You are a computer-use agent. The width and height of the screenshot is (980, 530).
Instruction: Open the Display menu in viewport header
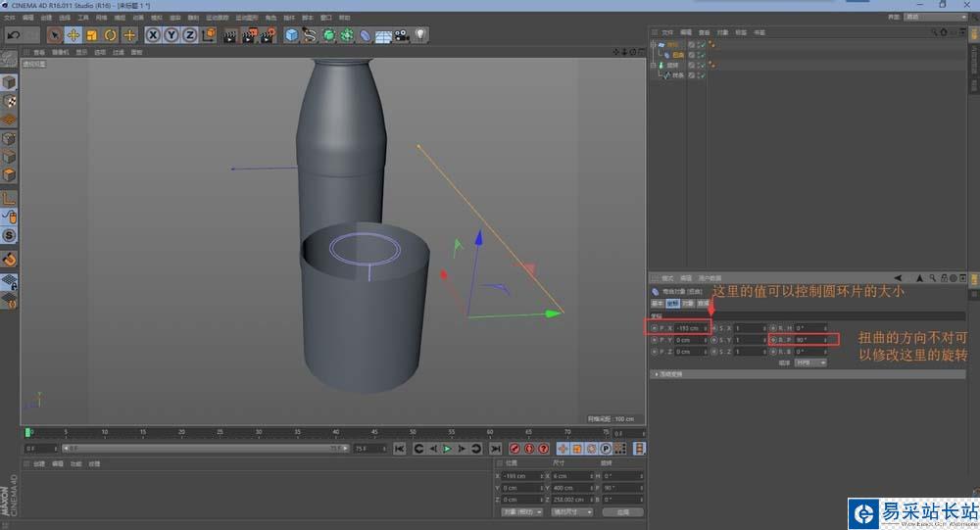pyautogui.click(x=82, y=52)
